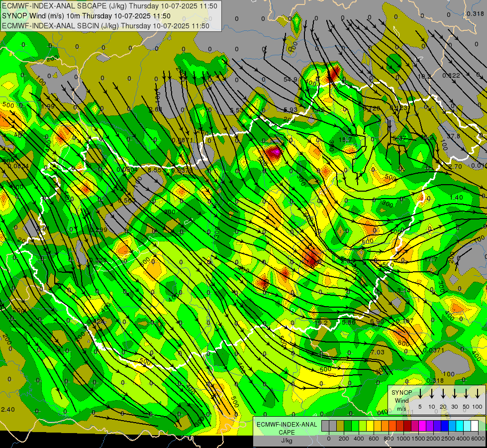Click the 2500 label on CAPE scale
Screen dimensions: 487x448
tap(448, 439)
